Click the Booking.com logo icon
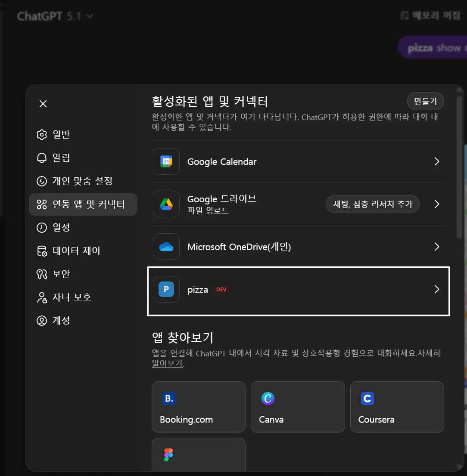The image size is (467, 476). (168, 398)
